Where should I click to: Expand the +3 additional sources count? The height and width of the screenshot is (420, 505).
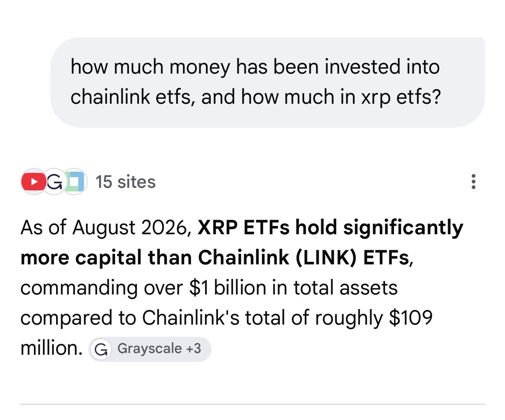point(193,348)
